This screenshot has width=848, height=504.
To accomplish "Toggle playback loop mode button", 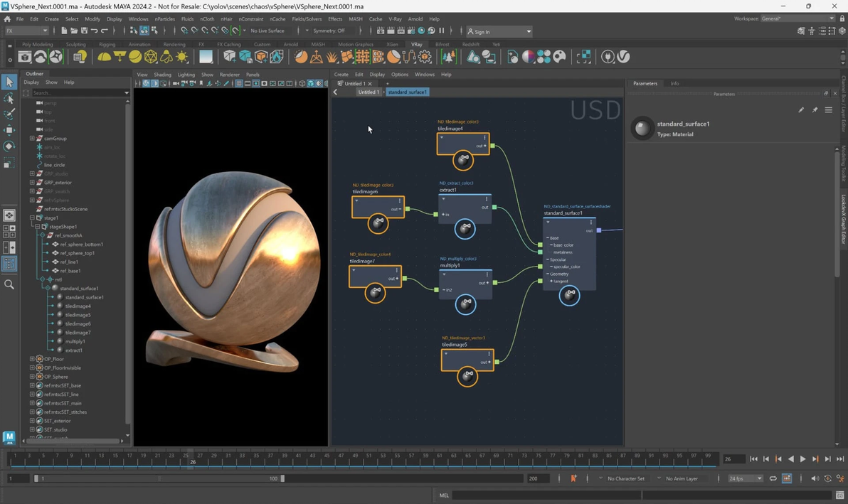I will (773, 478).
